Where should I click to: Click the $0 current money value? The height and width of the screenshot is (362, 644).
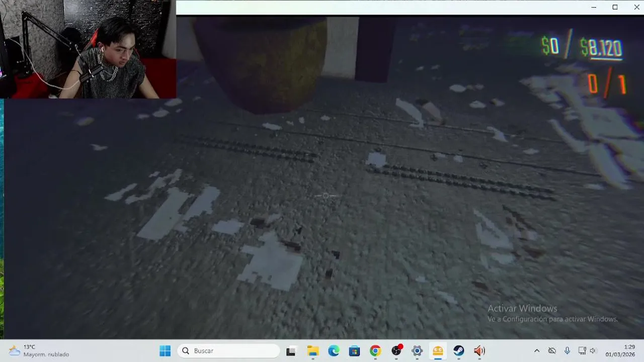click(x=550, y=46)
